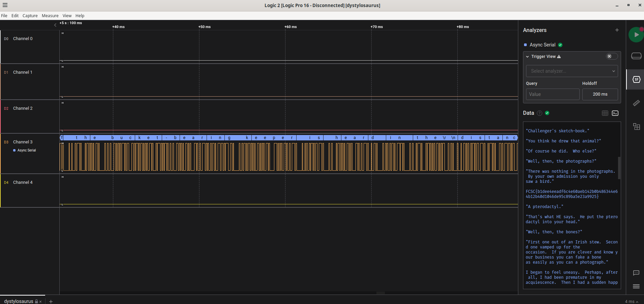Image resolution: width=644 pixels, height=304 pixels.
Task: Click the Async Serial blue color square
Action: tap(525, 45)
